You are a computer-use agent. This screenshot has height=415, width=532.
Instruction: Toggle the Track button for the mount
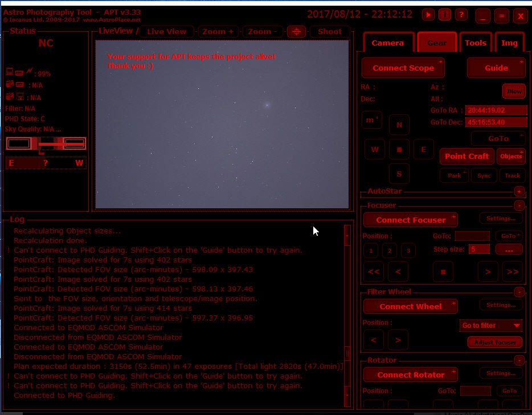512,175
